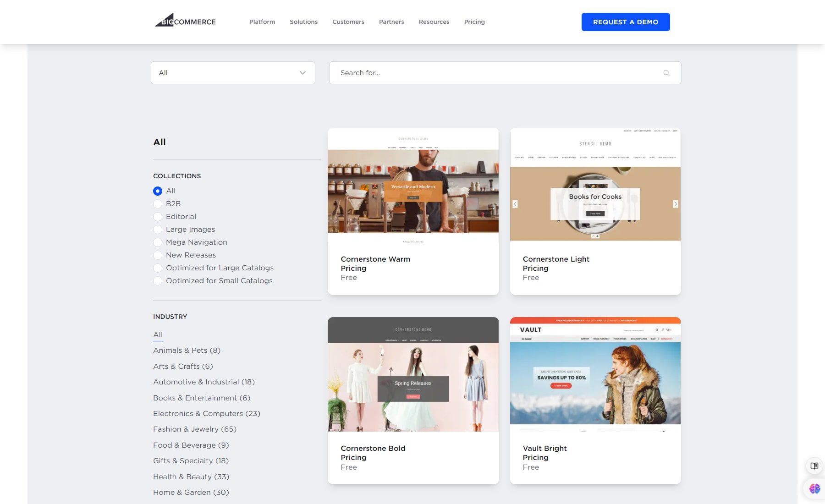Select the Editorial collection filter
Screen dimensions: 825x504
click(x=158, y=216)
